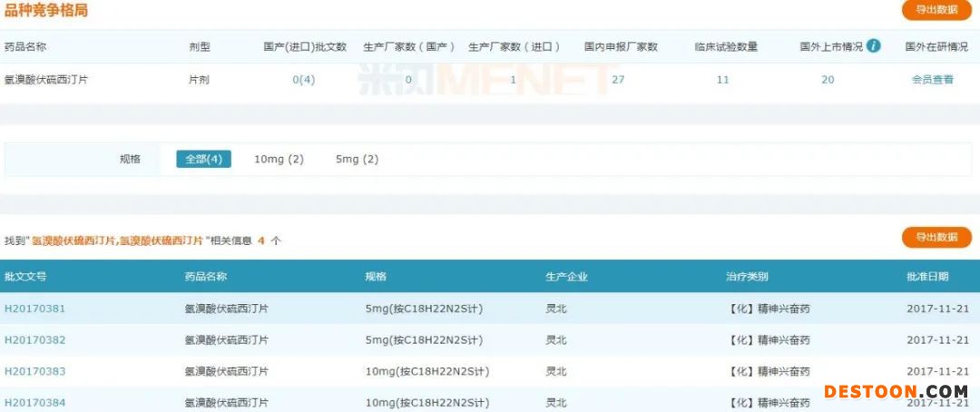Select the 10mg (2) specification filter

pos(279,159)
